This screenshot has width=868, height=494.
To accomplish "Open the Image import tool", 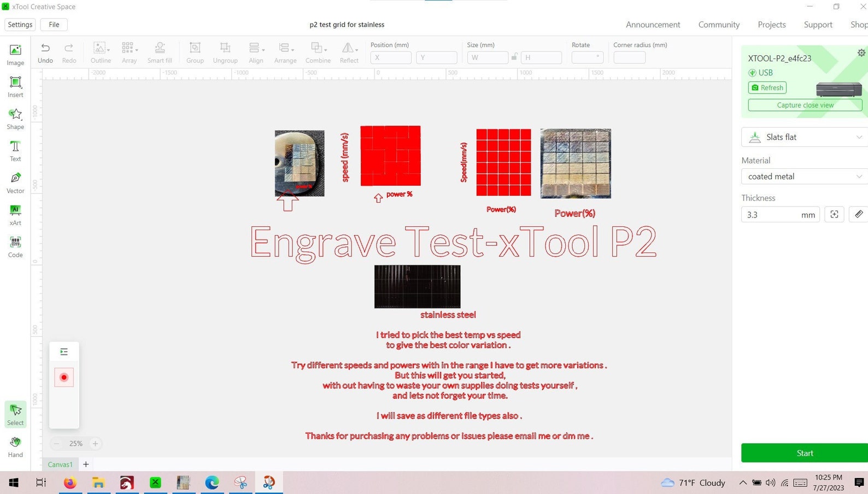I will tap(15, 55).
